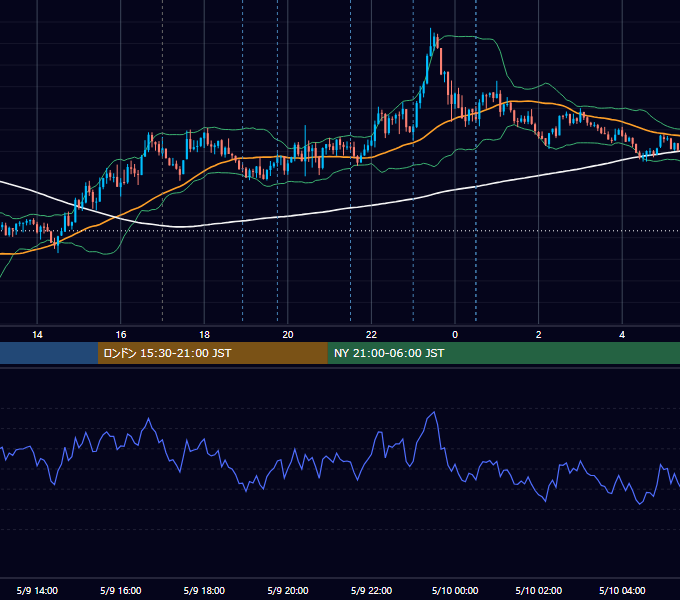Click the 22 hour axis label
Viewport: 680px width, 600px height.
click(x=371, y=335)
